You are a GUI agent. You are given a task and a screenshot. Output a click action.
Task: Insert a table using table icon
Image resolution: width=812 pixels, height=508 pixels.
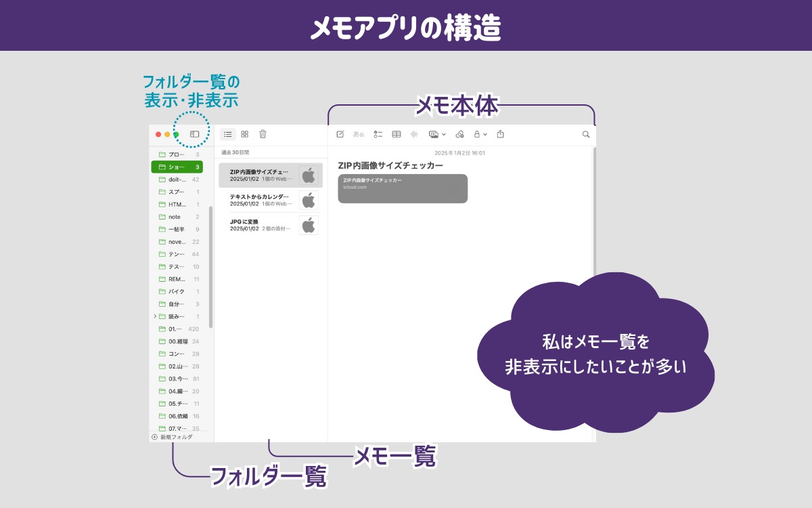point(397,134)
